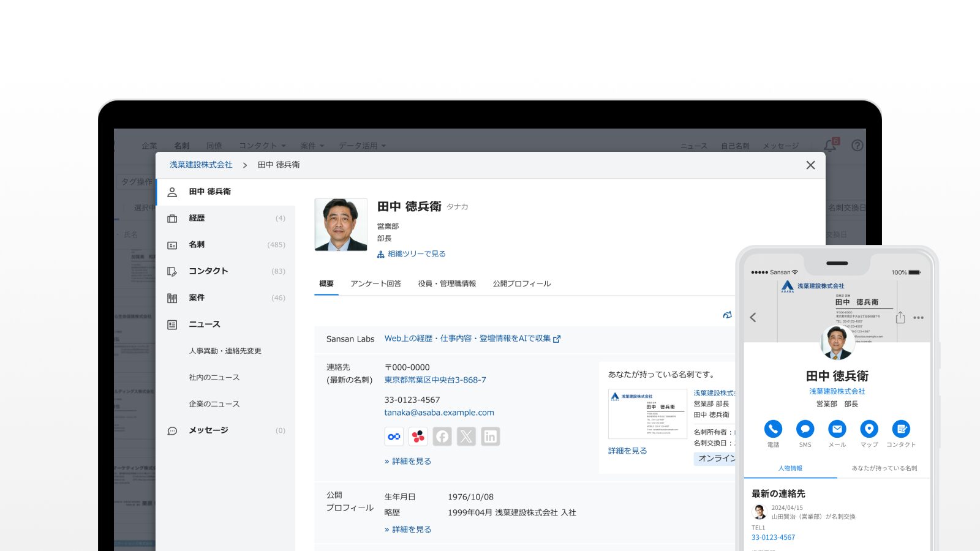Click the profile photo of 田中 徳兵衛 in dialog
This screenshot has width=980, height=551.
pos(341,225)
